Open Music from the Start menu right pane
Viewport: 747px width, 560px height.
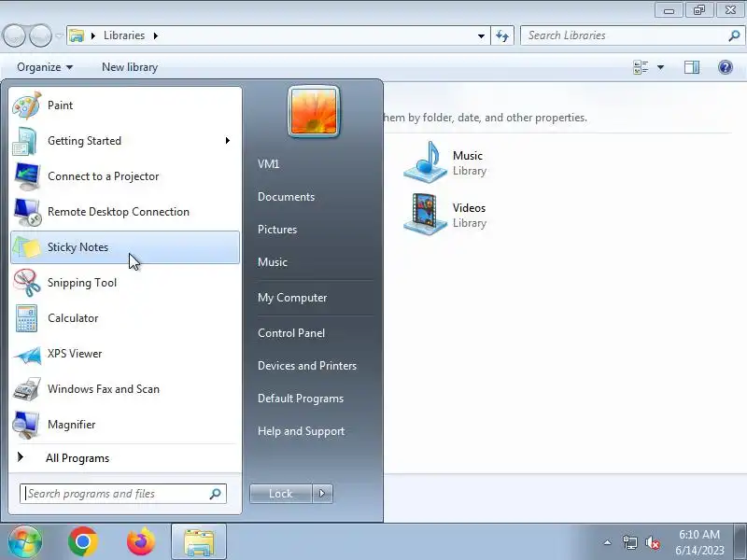click(273, 262)
